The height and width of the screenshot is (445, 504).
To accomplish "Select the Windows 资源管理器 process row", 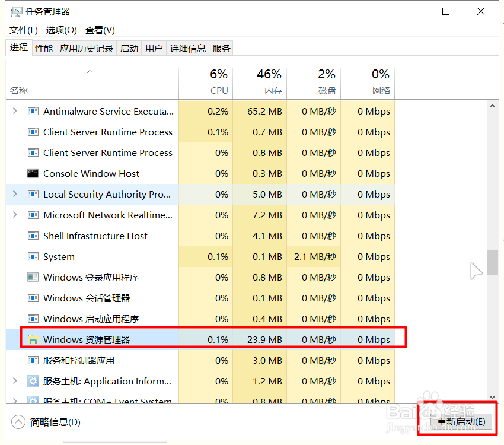I will click(200, 339).
